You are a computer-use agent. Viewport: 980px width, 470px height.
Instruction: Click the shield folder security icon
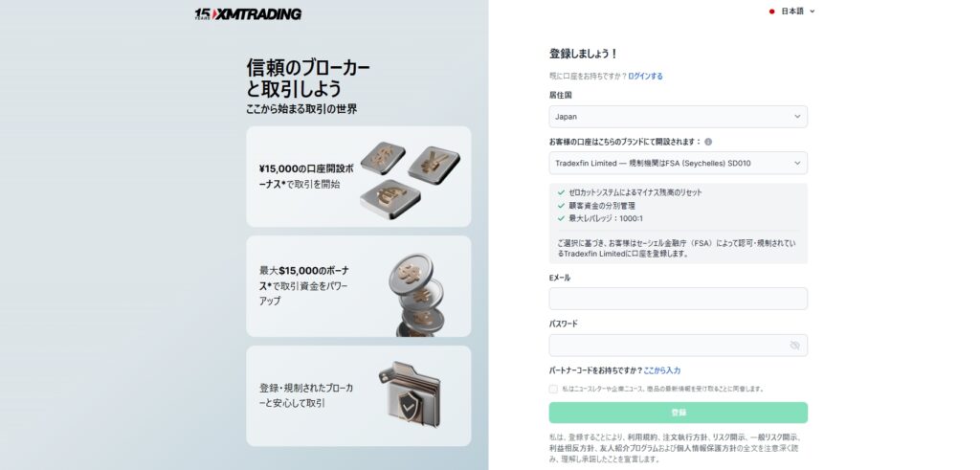click(x=410, y=393)
